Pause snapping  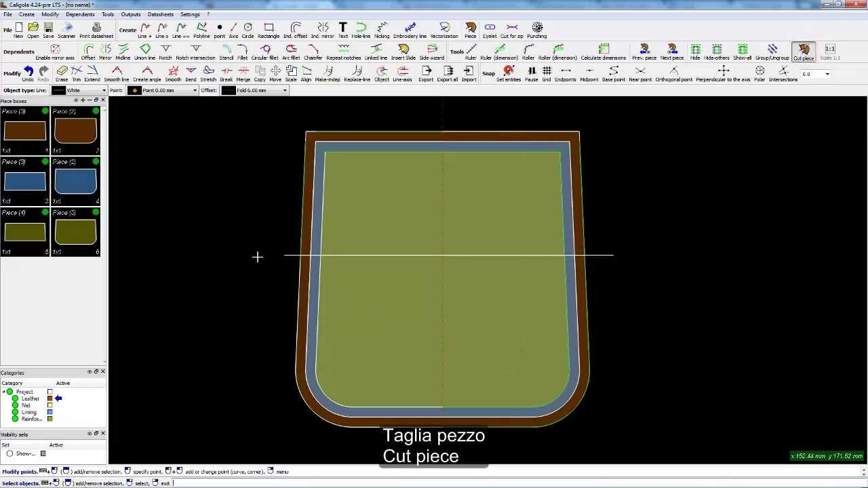click(532, 74)
